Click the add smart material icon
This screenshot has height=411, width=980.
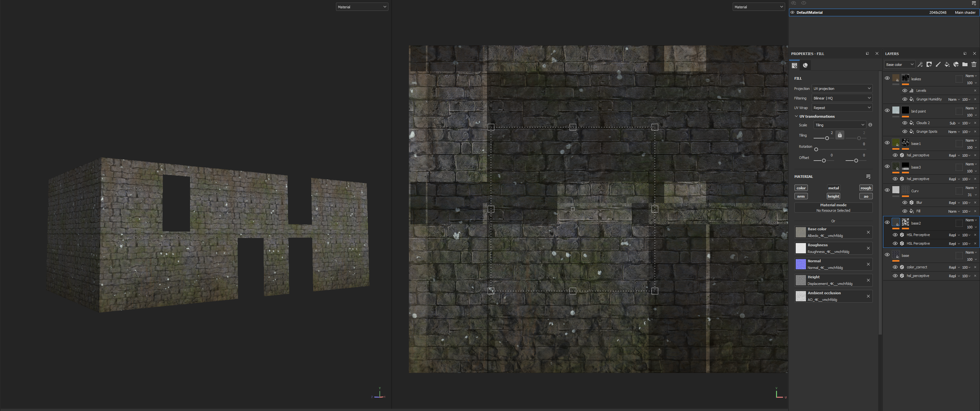pyautogui.click(x=956, y=64)
